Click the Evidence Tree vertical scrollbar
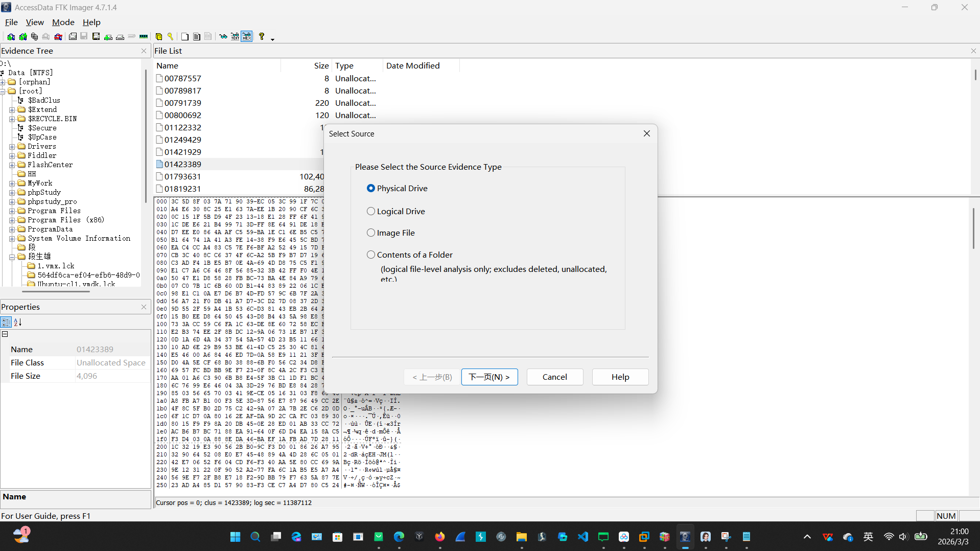 [x=146, y=135]
